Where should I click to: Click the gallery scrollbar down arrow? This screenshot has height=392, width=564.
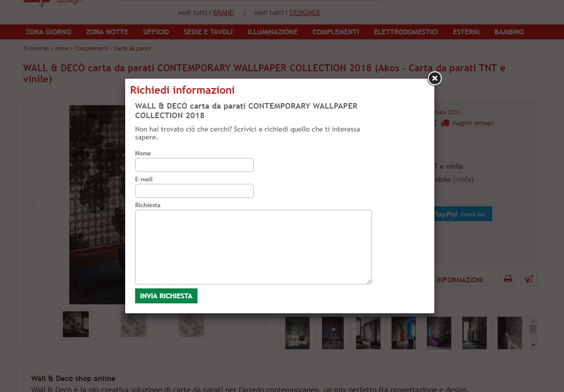[x=534, y=345]
